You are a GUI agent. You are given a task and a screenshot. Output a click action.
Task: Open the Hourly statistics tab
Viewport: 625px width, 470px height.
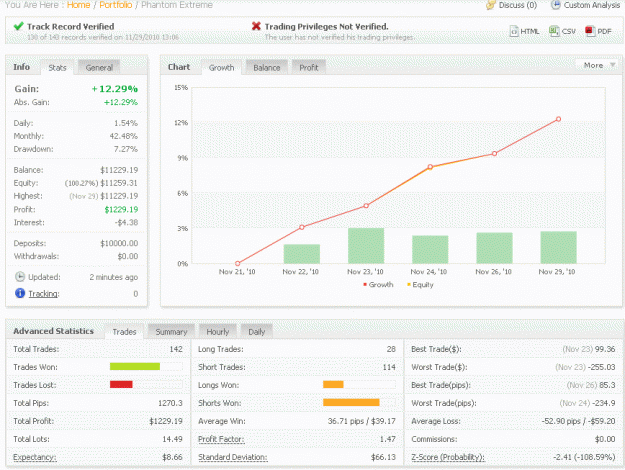point(218,332)
